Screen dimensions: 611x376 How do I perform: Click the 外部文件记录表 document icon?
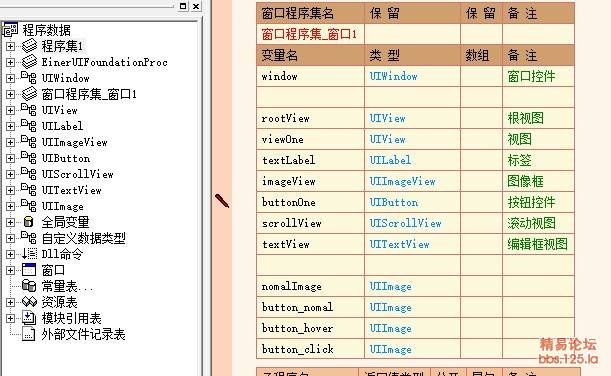tap(28, 334)
